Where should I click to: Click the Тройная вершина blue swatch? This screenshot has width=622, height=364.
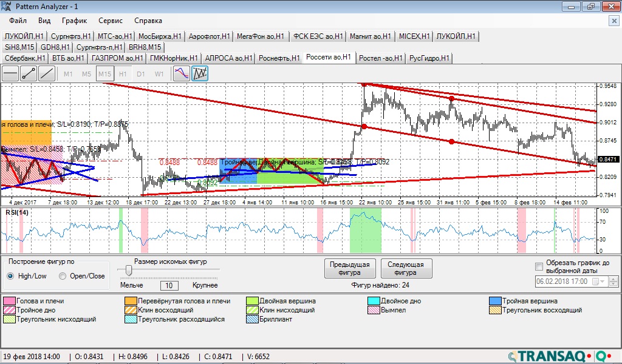(x=496, y=301)
